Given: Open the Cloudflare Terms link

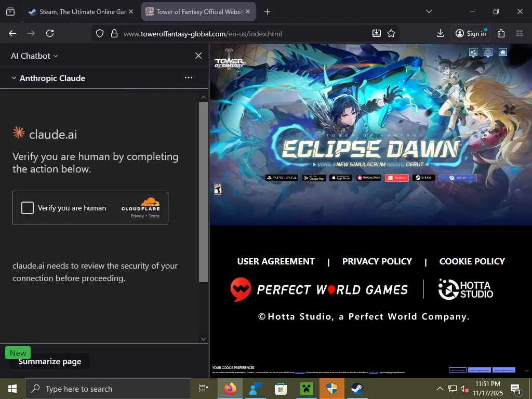Looking at the screenshot, I should (x=154, y=216).
